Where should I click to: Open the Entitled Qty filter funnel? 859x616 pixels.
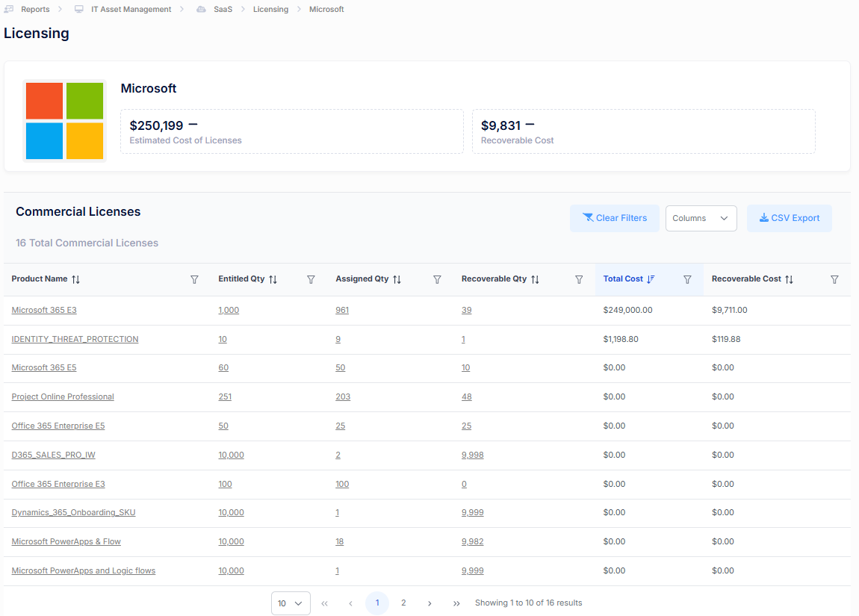pos(311,280)
